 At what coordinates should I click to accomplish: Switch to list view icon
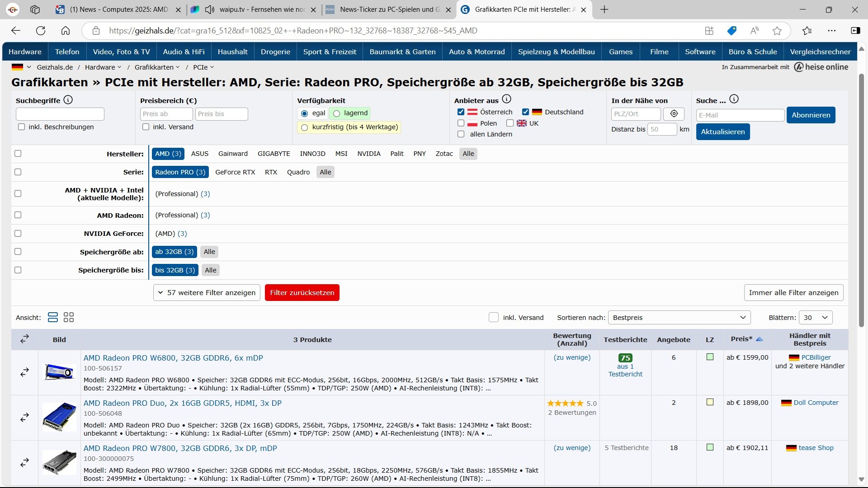click(53, 317)
